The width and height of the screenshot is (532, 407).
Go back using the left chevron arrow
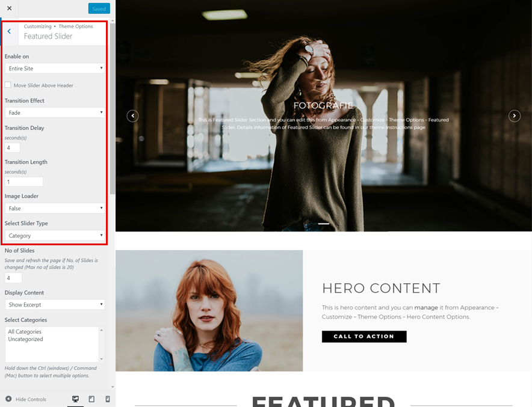[9, 32]
